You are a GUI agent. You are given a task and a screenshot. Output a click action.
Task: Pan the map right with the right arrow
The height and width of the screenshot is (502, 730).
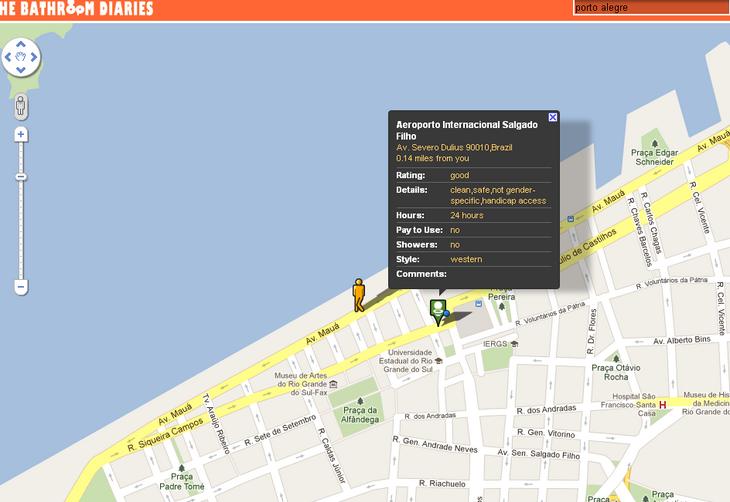click(34, 58)
